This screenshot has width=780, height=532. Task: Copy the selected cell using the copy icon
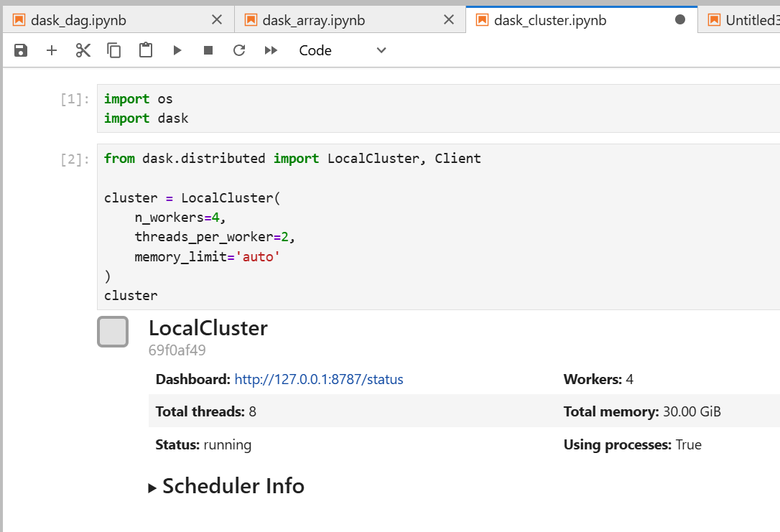114,50
